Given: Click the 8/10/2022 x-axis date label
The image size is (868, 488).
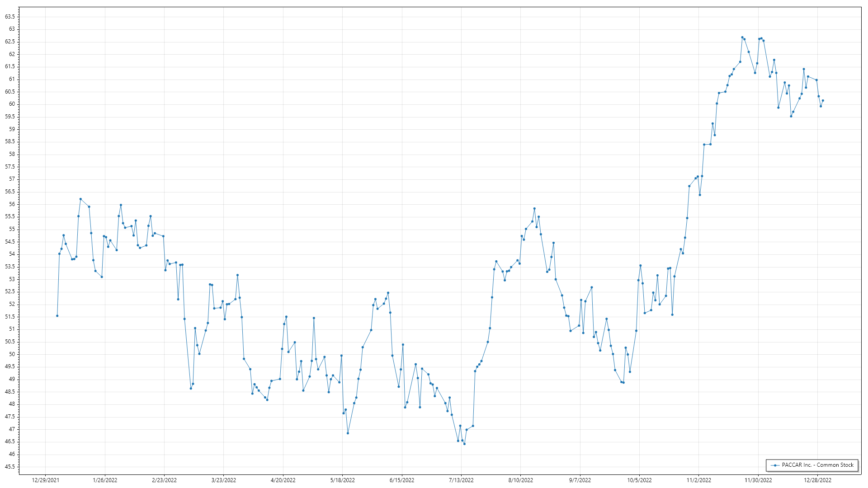Looking at the screenshot, I should 521,480.
